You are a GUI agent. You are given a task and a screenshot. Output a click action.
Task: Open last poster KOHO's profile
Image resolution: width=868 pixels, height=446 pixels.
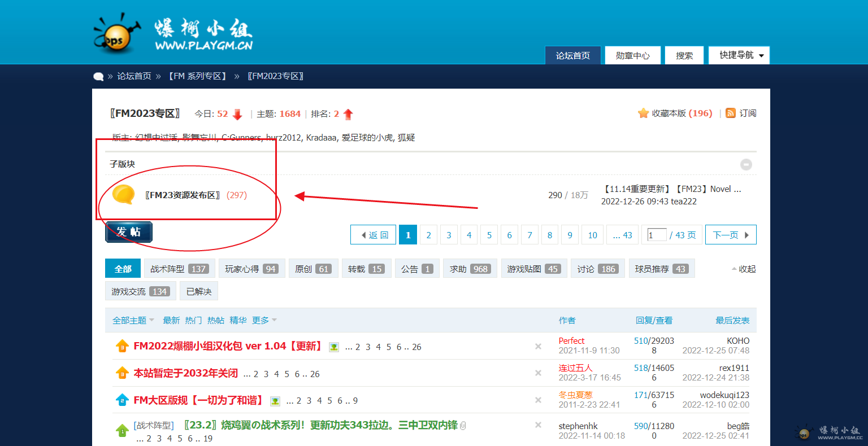point(738,341)
